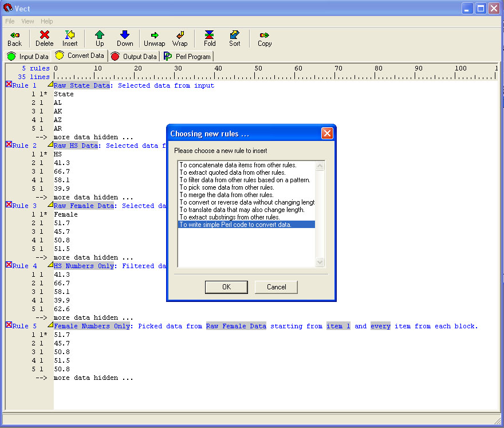Select 'To filter data from other rules' option
The image size is (504, 428).
[246, 180]
